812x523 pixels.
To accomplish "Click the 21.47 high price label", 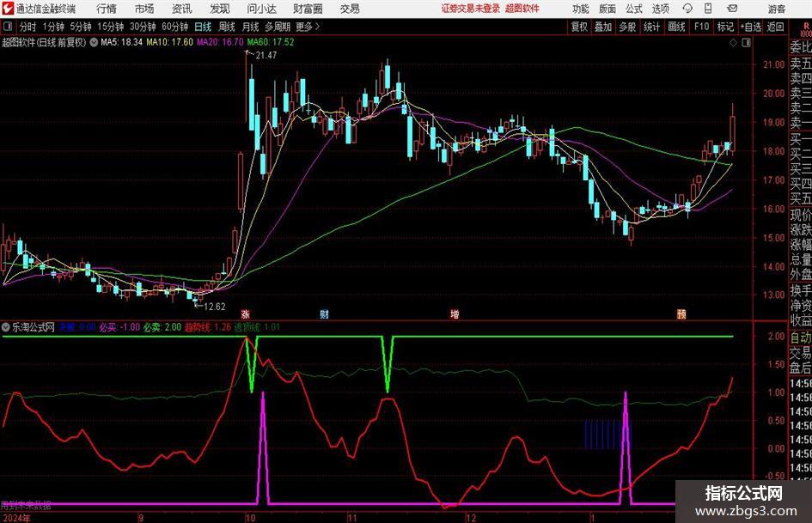I will tap(266, 55).
